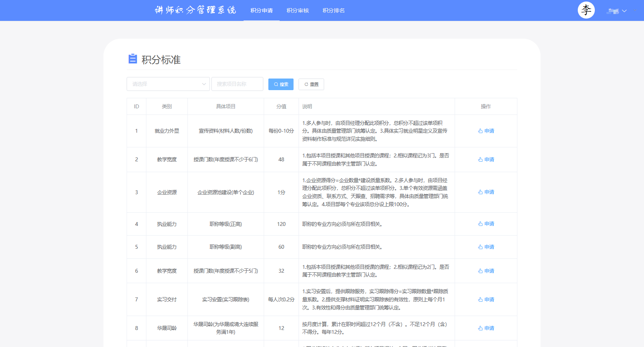The width and height of the screenshot is (644, 347).
Task: Apply for 职称等级(副高) row
Action: [486, 247]
